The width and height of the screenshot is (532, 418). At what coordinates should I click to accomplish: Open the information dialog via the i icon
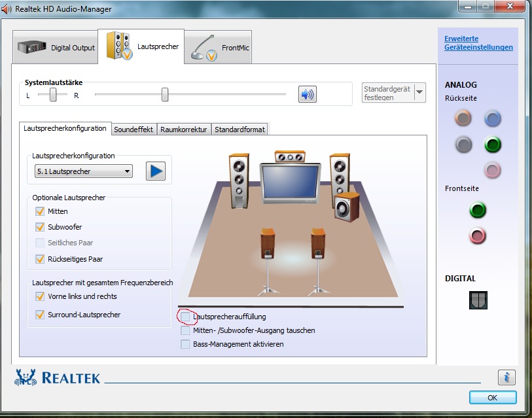click(506, 377)
